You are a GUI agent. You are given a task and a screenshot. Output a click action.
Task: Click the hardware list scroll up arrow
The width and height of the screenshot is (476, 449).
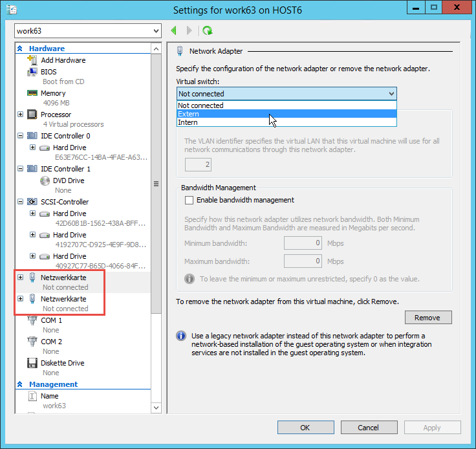[156, 49]
